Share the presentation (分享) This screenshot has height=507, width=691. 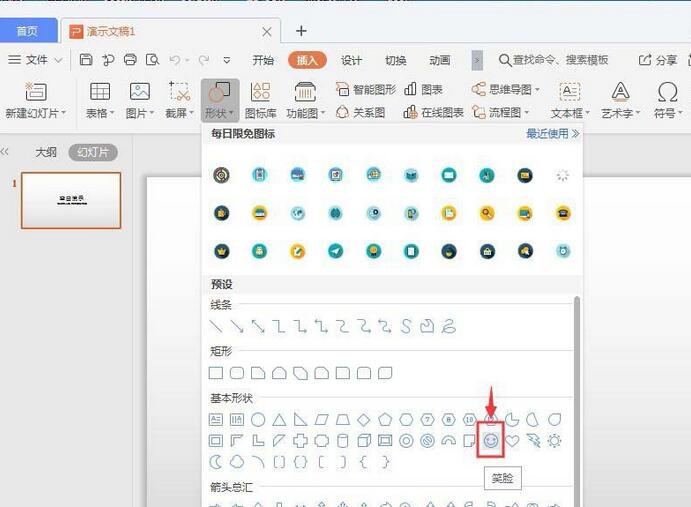tap(658, 60)
